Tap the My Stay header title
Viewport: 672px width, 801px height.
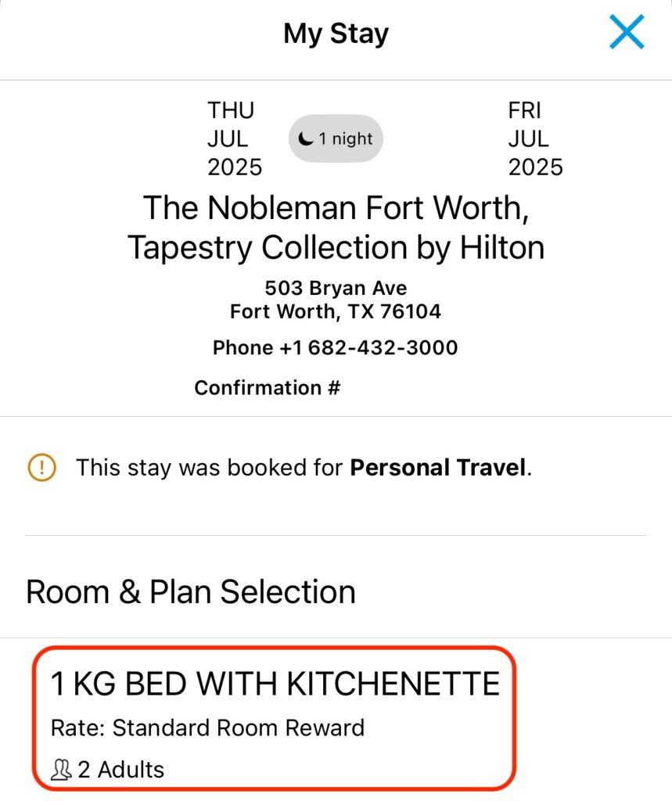point(336,34)
